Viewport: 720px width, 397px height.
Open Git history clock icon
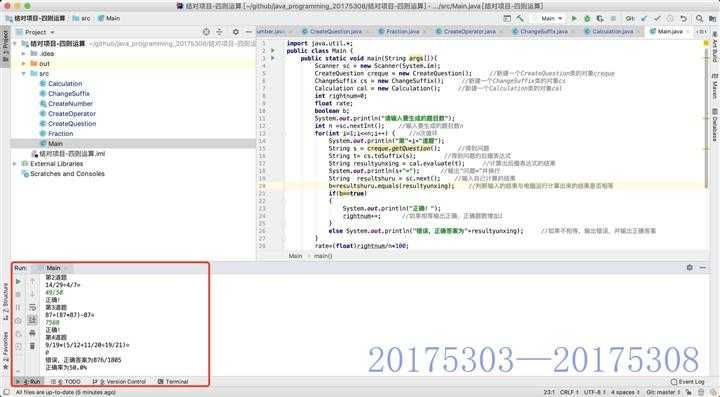point(670,18)
